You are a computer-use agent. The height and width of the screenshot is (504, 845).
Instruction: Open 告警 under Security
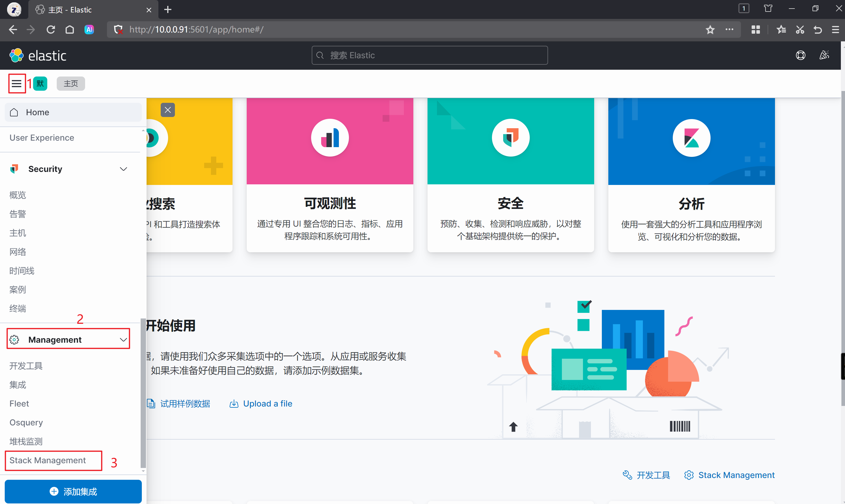coord(18,214)
